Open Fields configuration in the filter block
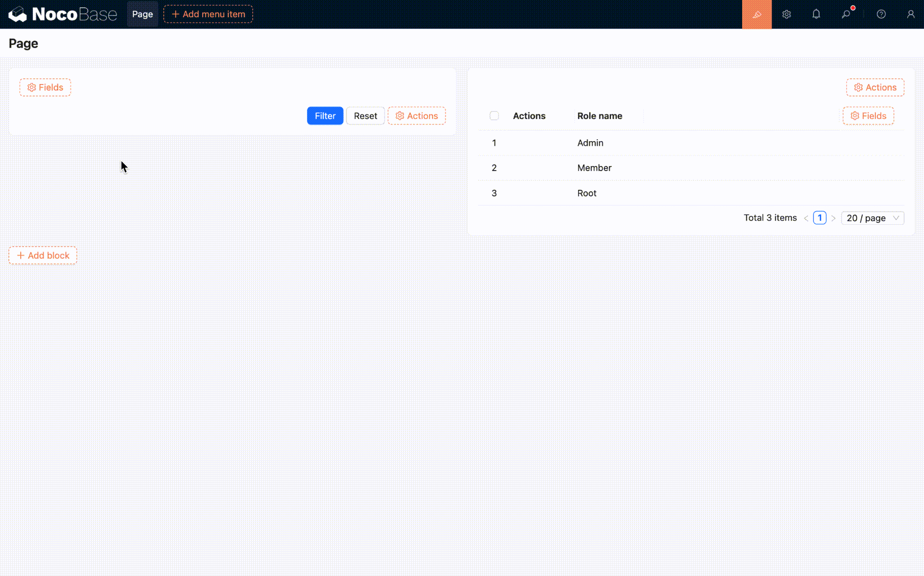This screenshot has height=576, width=924. pyautogui.click(x=45, y=88)
